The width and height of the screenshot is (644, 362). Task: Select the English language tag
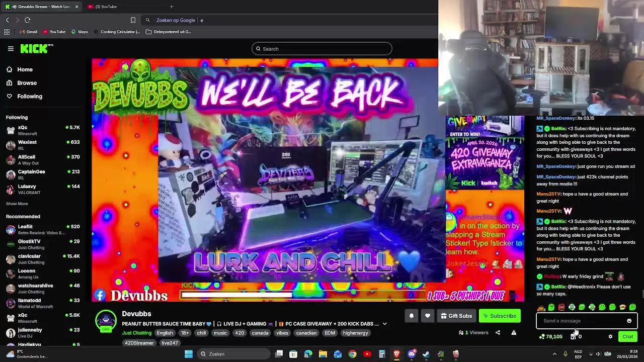tap(165, 333)
